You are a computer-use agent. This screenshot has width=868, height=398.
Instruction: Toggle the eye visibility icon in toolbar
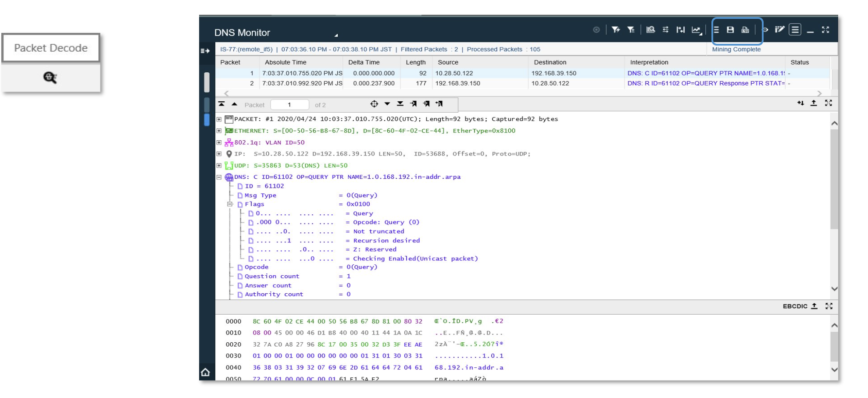coord(765,30)
